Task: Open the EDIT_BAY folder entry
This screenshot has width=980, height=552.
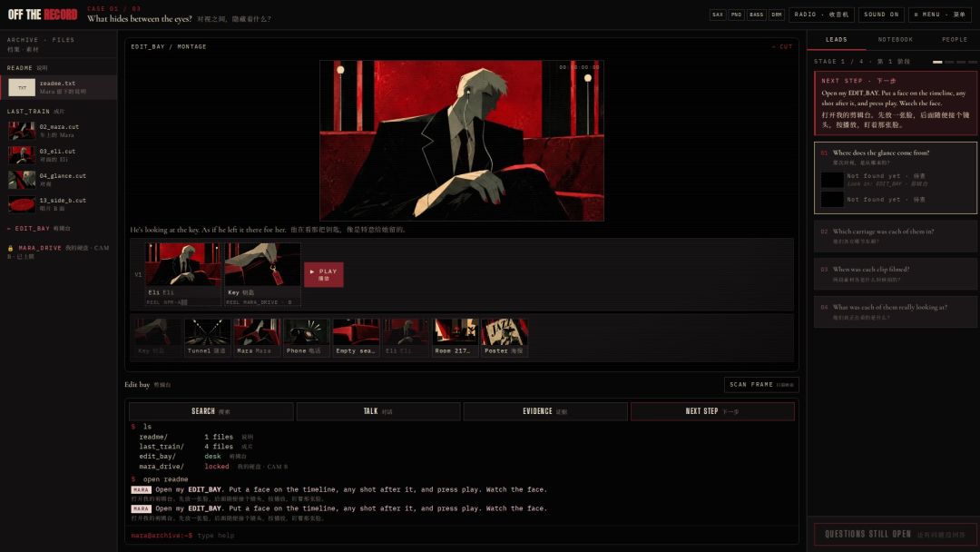Action: pos(39,229)
